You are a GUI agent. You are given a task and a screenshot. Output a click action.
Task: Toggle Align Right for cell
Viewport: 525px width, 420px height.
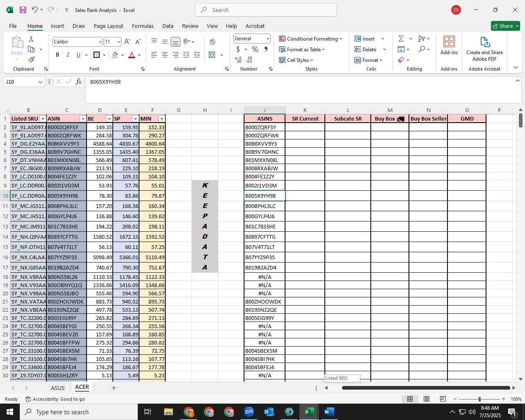[x=176, y=55]
